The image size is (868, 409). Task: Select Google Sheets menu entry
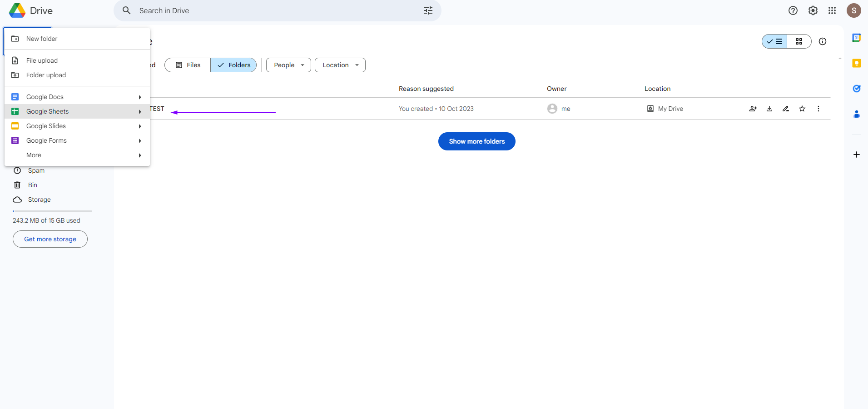coord(77,111)
